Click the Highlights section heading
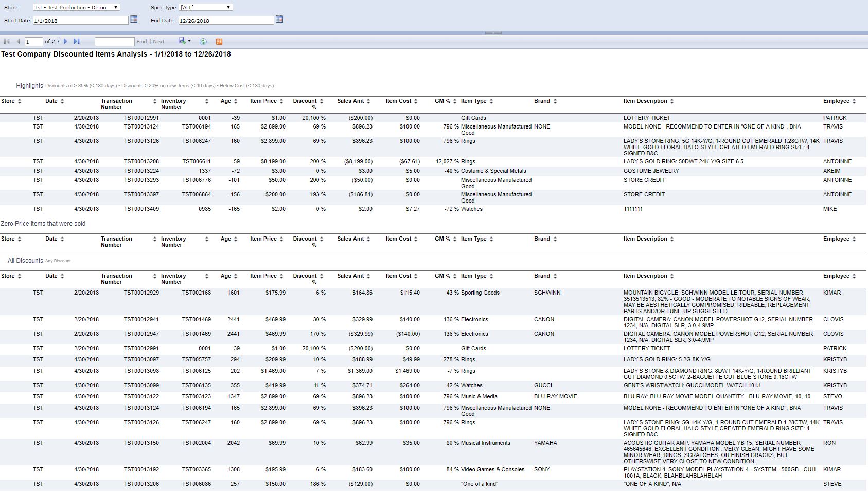 click(29, 86)
